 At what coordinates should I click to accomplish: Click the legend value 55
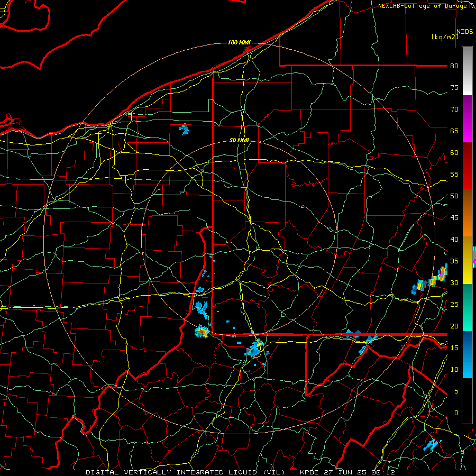click(x=454, y=174)
